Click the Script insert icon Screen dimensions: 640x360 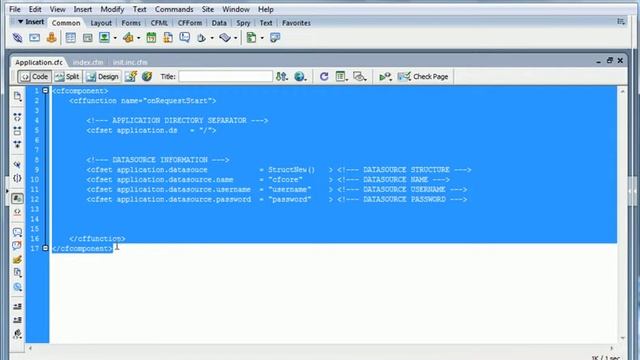pyautogui.click(x=225, y=38)
